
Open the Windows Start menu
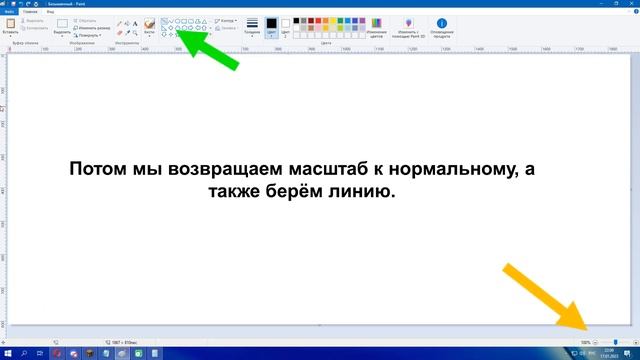click(x=7, y=353)
